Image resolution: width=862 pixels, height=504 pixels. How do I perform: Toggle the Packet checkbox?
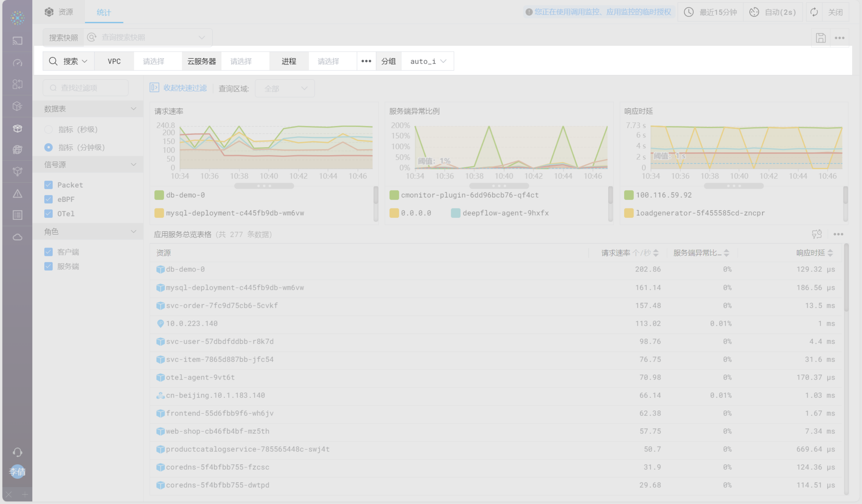[x=48, y=185]
